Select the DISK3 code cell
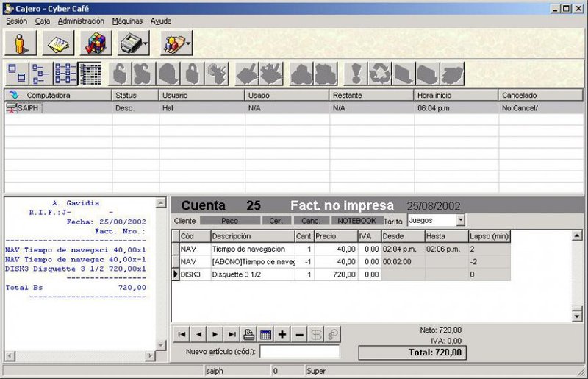This screenshot has width=588, height=379. (x=195, y=274)
